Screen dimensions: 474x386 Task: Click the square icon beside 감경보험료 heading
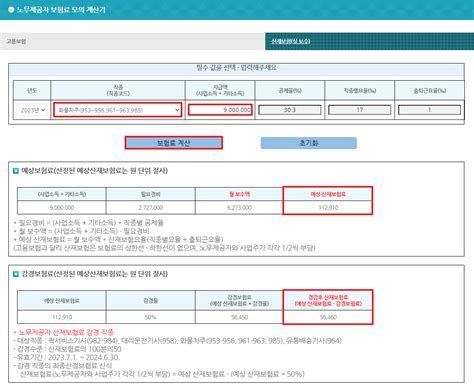[16, 274]
